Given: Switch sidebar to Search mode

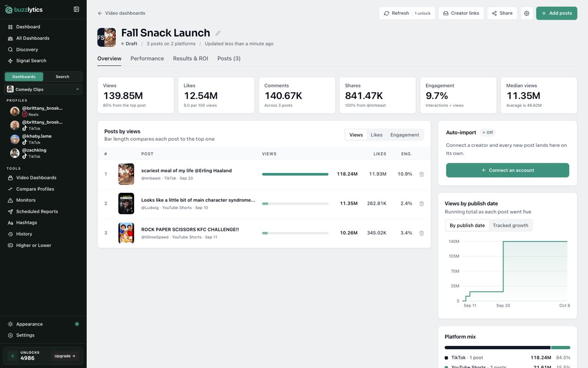Looking at the screenshot, I should [62, 77].
